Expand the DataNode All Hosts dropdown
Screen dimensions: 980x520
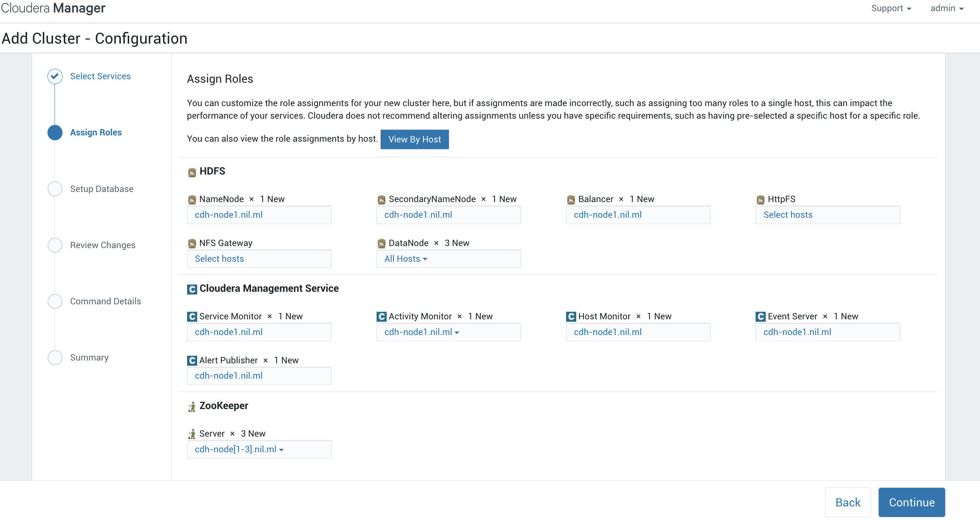pos(406,259)
